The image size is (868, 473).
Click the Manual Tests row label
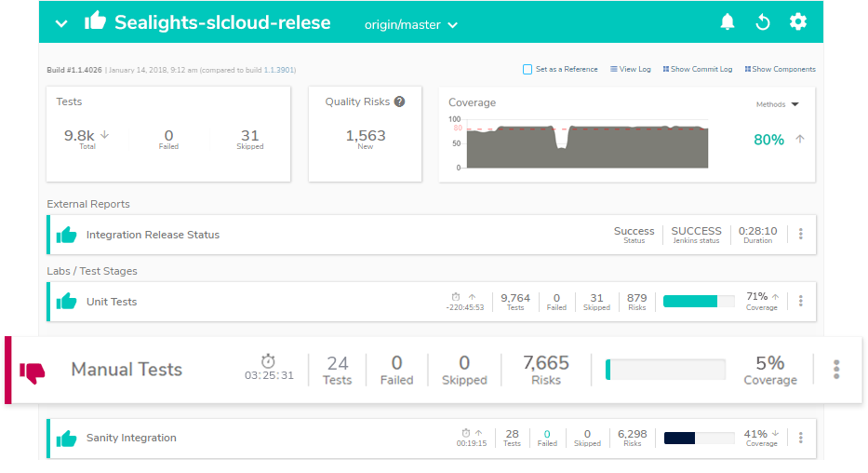127,370
